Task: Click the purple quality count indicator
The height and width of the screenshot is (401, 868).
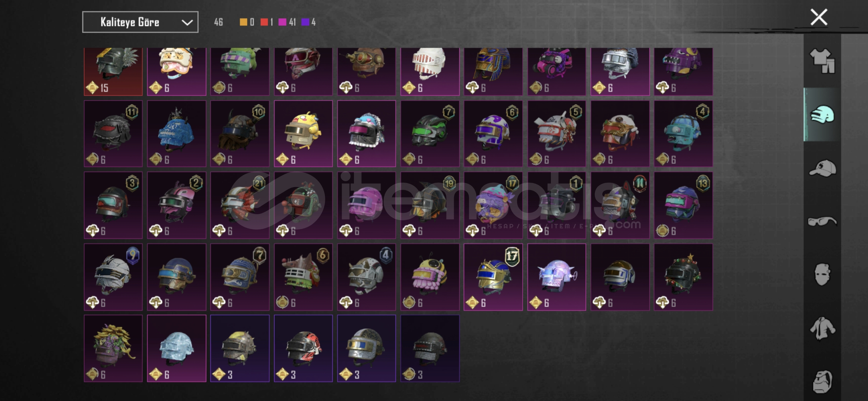Action: 309,22
